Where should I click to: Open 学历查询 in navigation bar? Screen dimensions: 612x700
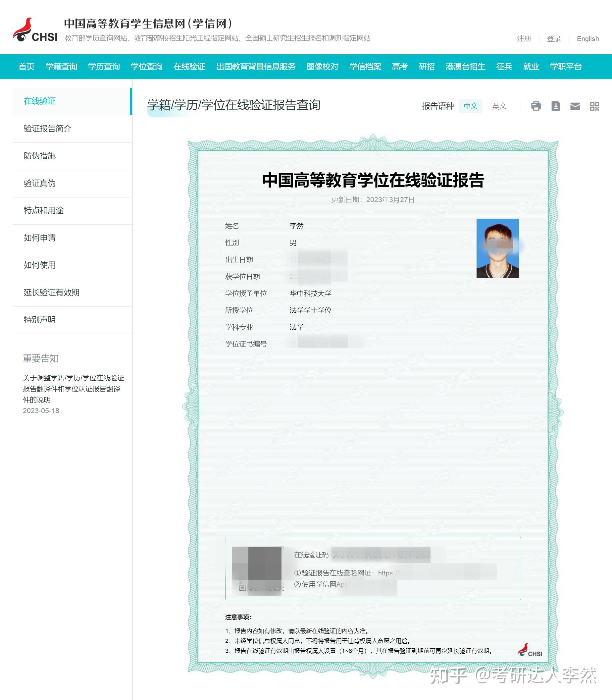[104, 67]
